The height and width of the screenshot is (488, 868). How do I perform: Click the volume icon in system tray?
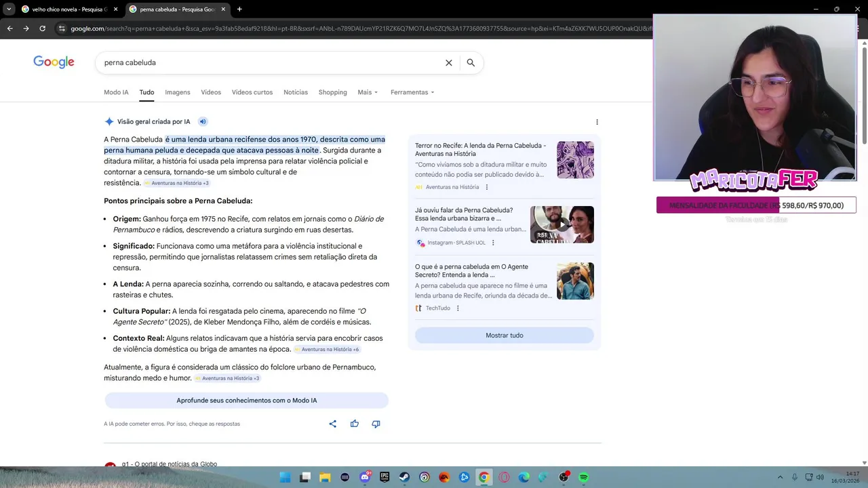(x=820, y=477)
